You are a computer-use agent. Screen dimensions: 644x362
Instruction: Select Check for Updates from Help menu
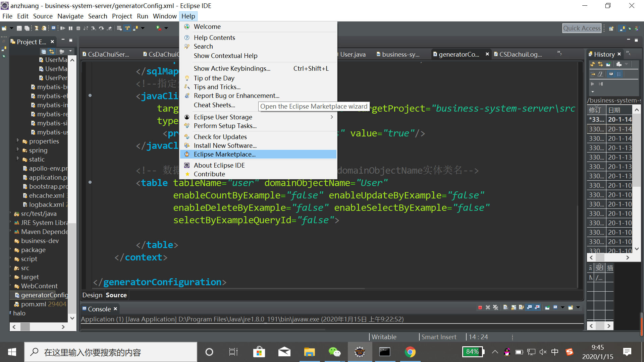(220, 137)
